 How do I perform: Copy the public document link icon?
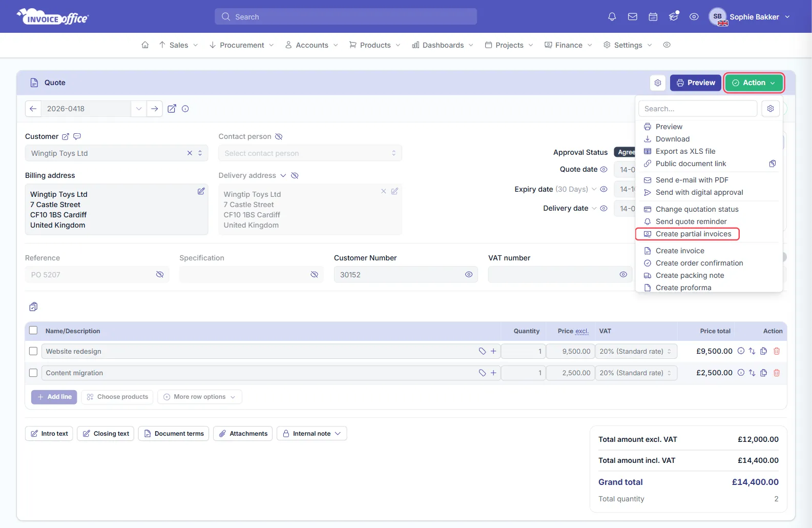pos(773,164)
